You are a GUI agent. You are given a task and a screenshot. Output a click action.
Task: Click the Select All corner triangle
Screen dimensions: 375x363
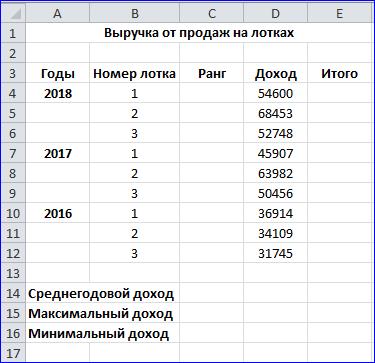pyautogui.click(x=13, y=13)
